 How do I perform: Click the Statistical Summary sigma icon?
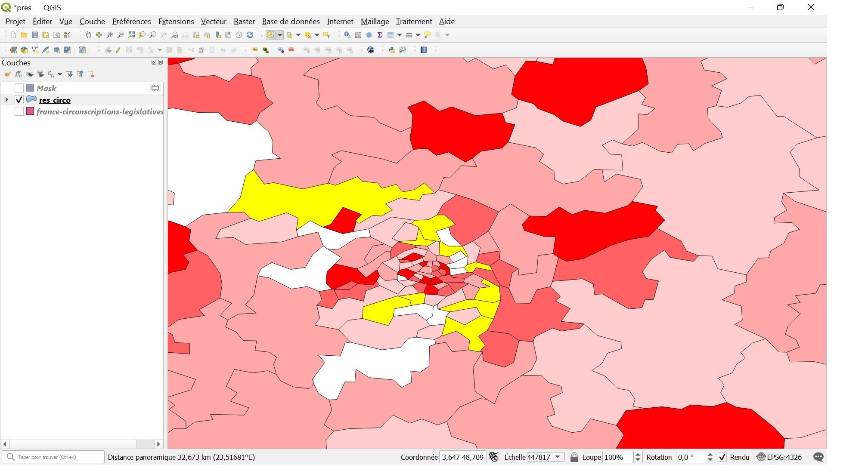point(380,35)
